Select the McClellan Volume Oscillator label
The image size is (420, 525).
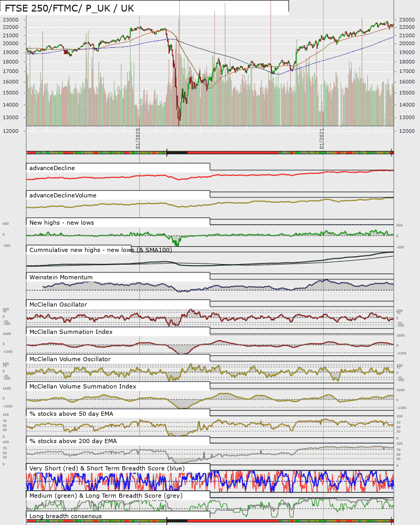coord(70,359)
